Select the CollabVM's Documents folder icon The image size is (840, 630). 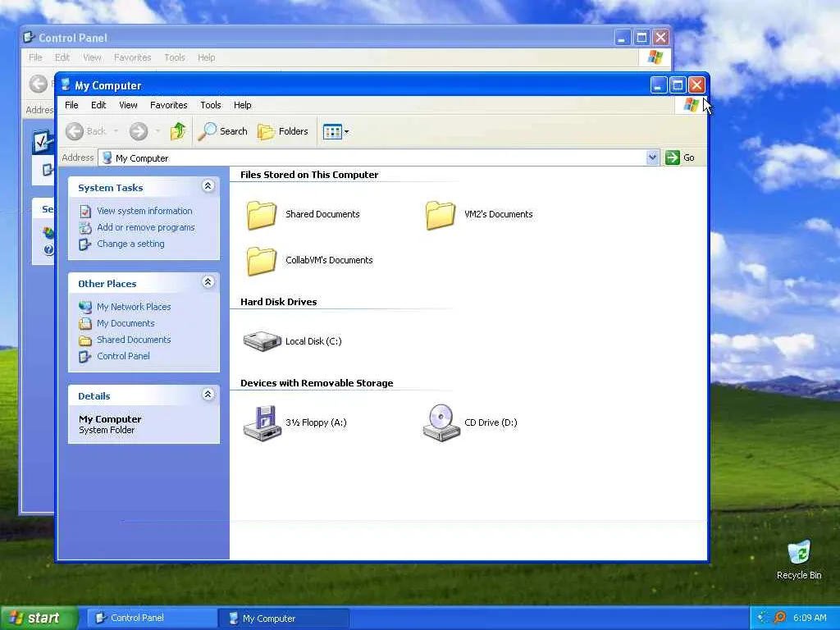[x=262, y=261]
